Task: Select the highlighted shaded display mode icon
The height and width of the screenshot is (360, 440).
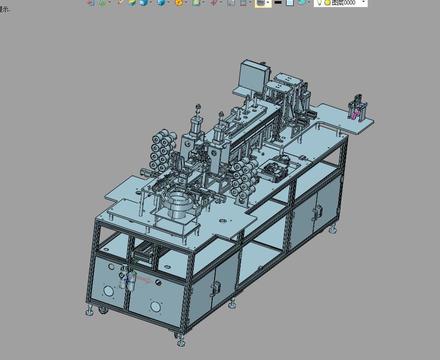Action: point(260,3)
